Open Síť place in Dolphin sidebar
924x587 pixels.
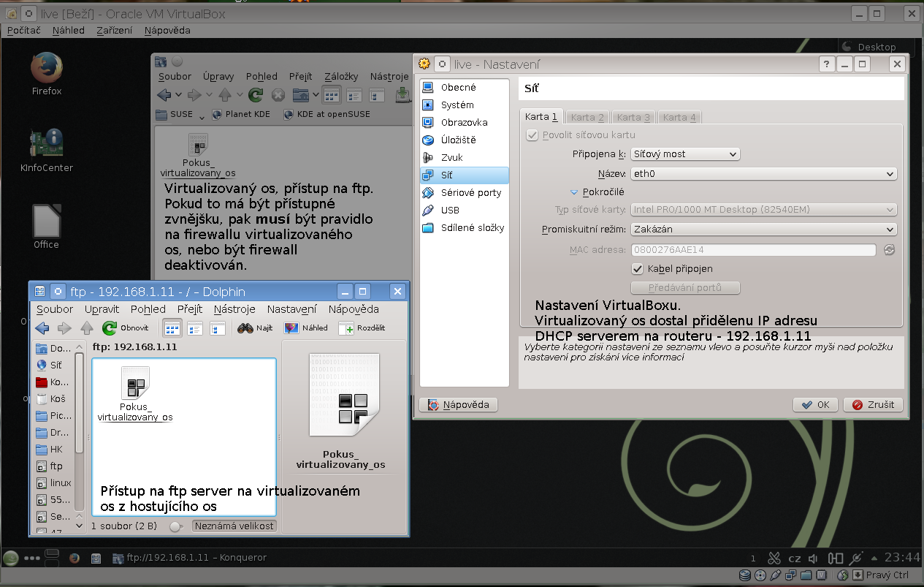[x=50, y=365]
